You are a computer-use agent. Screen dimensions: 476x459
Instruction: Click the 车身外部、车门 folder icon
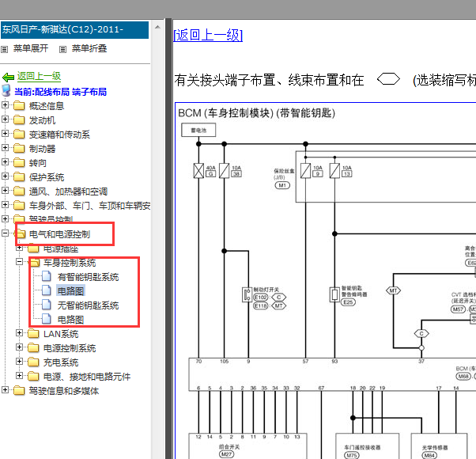pyautogui.click(x=19, y=205)
